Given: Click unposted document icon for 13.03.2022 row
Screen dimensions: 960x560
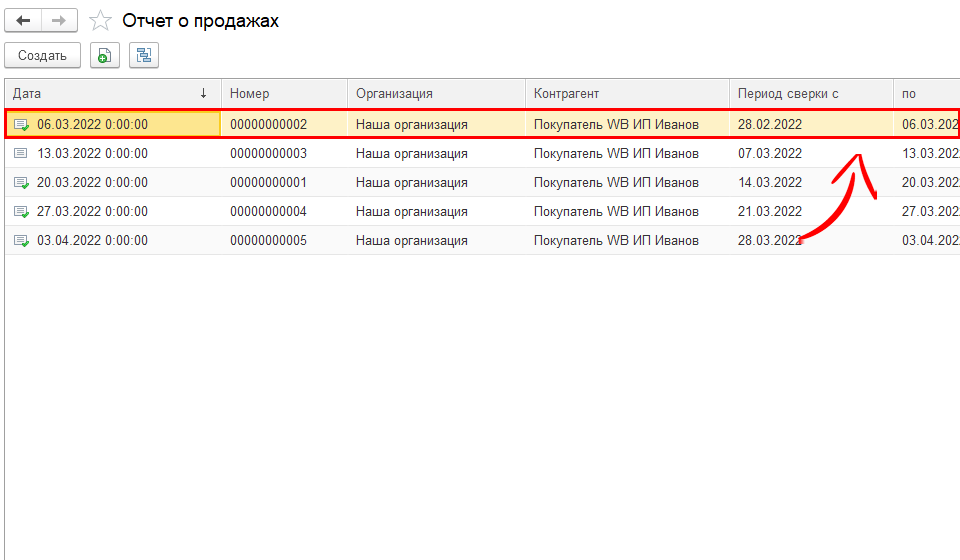Looking at the screenshot, I should (x=21, y=154).
